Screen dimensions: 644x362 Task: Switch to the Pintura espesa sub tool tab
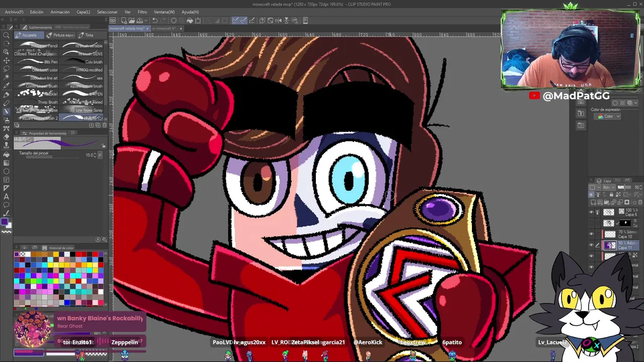click(61, 35)
